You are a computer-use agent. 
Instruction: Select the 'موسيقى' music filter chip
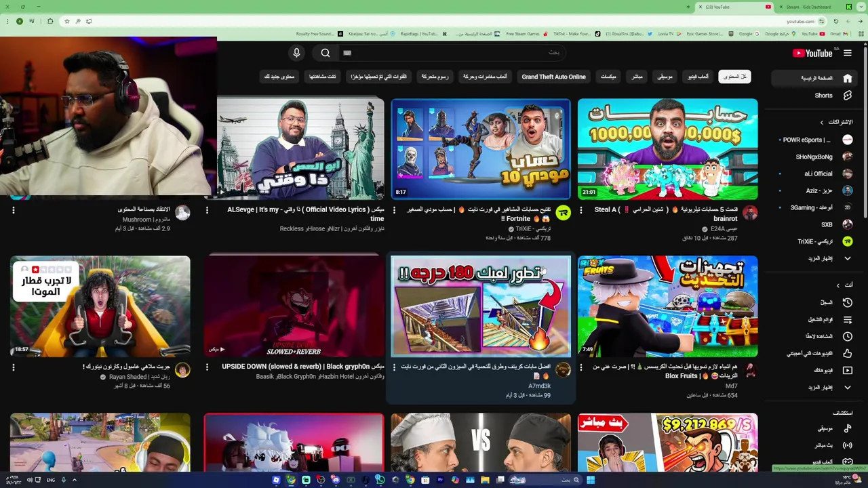(665, 77)
